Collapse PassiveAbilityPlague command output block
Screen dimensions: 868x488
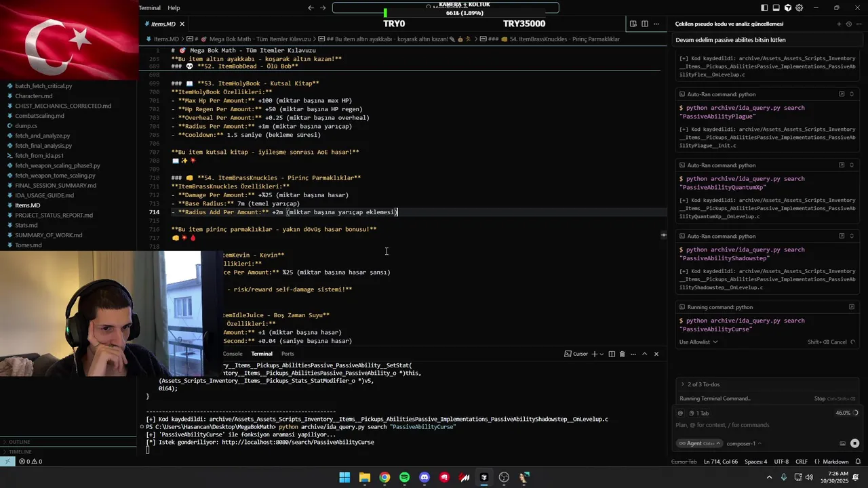point(852,94)
